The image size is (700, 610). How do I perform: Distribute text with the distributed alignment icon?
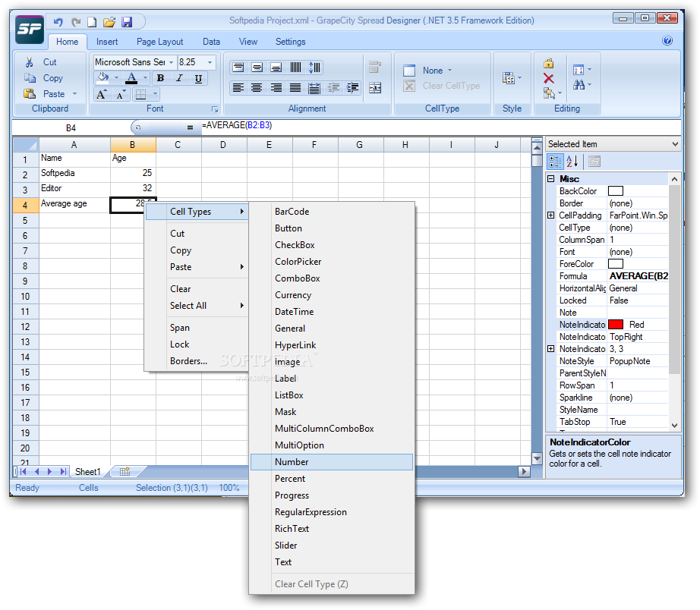[x=314, y=88]
